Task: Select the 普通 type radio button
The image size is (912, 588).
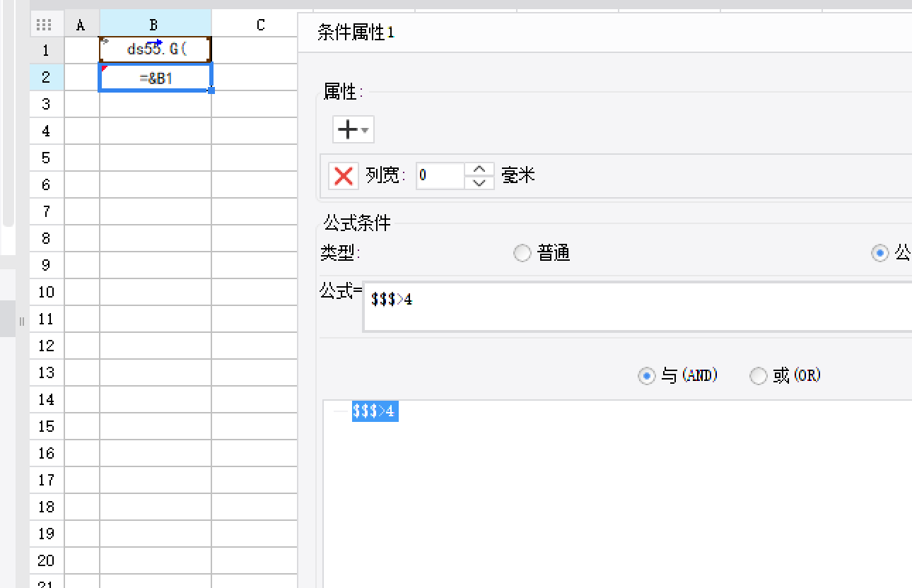Action: click(x=522, y=253)
